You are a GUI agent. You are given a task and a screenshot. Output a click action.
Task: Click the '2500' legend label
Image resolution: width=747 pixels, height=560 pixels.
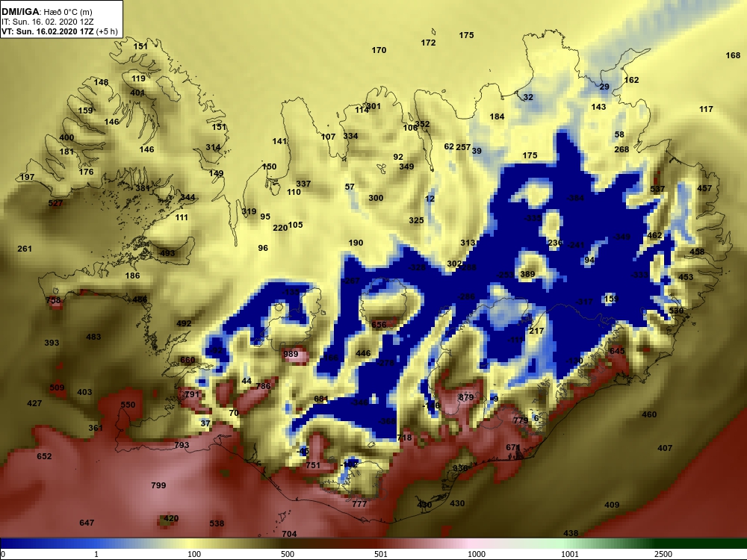(x=663, y=554)
